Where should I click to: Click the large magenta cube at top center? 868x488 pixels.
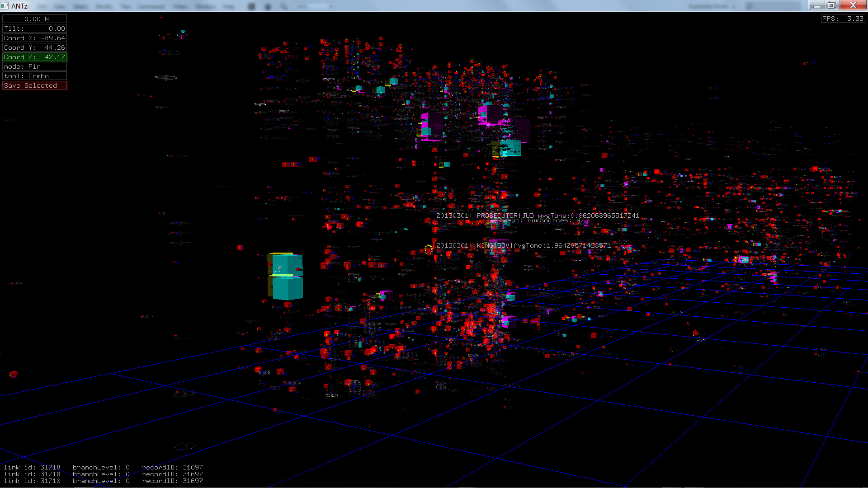point(491,115)
